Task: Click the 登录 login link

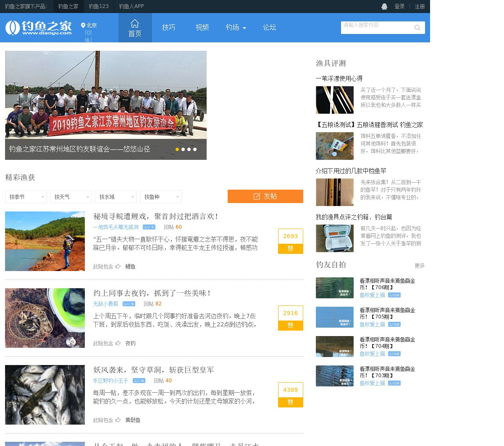Action: coord(399,6)
